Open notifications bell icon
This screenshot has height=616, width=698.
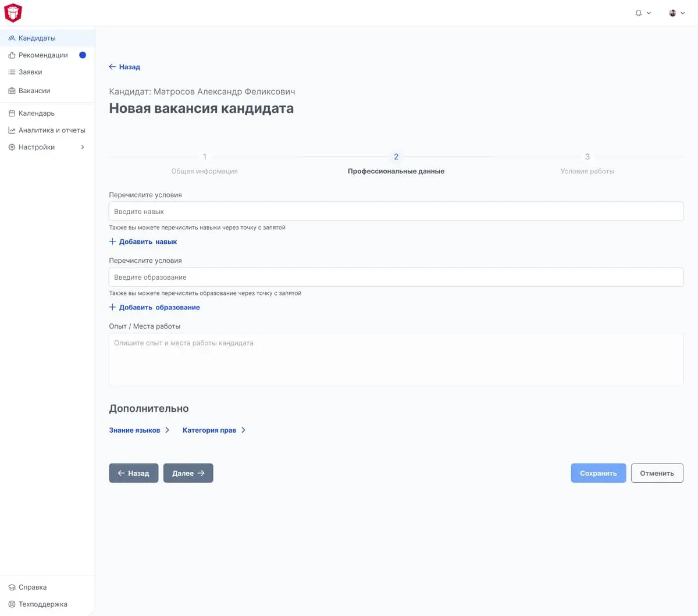639,13
